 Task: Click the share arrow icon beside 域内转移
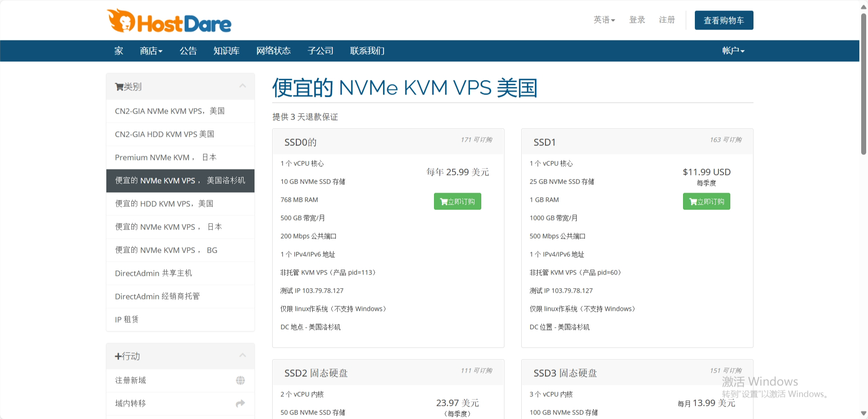tap(240, 404)
